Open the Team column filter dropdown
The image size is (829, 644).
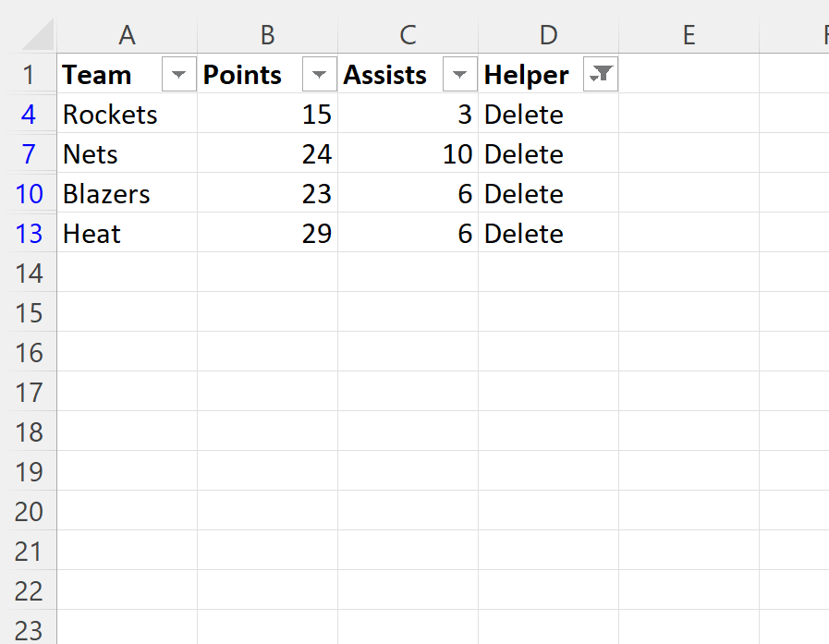pyautogui.click(x=178, y=75)
